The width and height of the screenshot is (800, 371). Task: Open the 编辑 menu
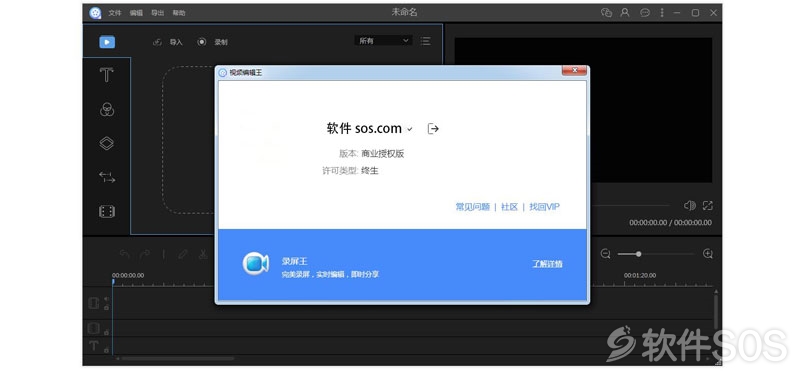coord(136,13)
